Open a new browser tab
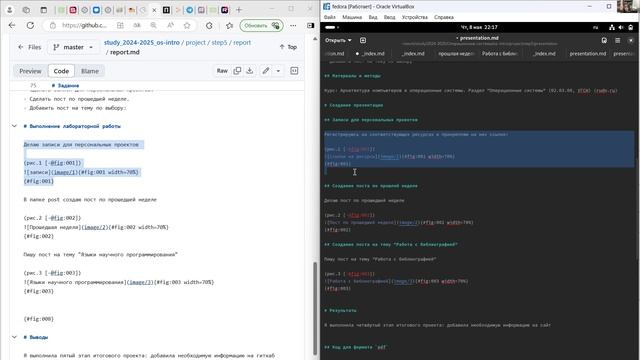This screenshot has width=640, height=360. [239, 10]
